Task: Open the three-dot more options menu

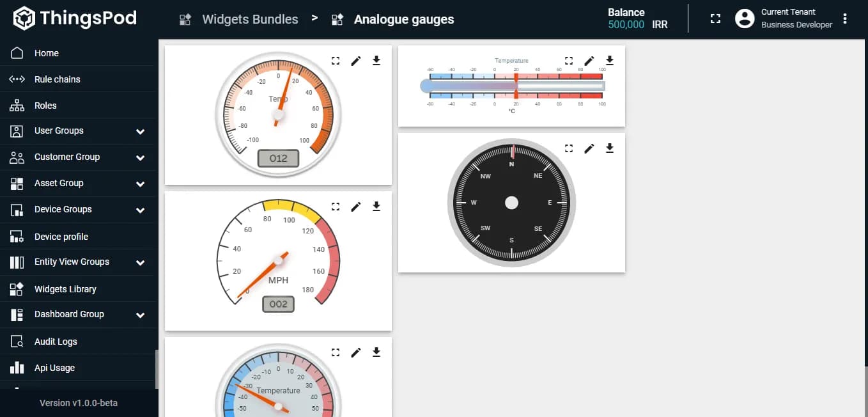Action: click(x=845, y=19)
